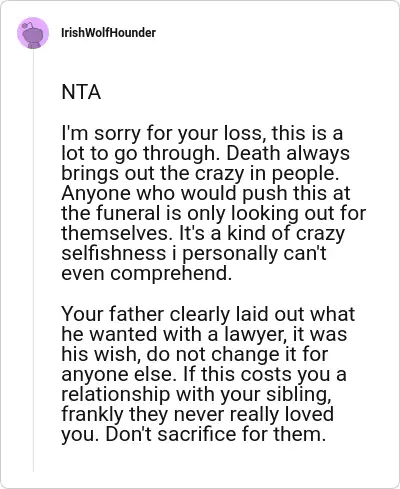Click the phrase "anyone else."
This screenshot has height=489, width=400.
coord(117,374)
